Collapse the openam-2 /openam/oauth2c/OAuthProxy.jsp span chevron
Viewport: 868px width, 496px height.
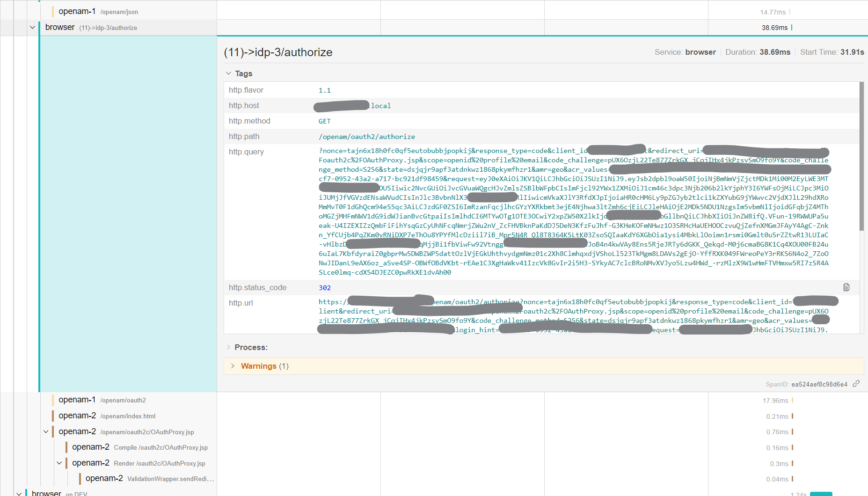[x=46, y=431]
